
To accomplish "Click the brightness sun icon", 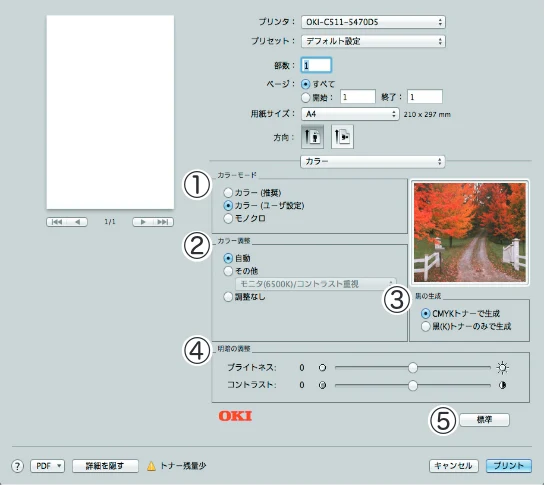I will [x=502, y=367].
